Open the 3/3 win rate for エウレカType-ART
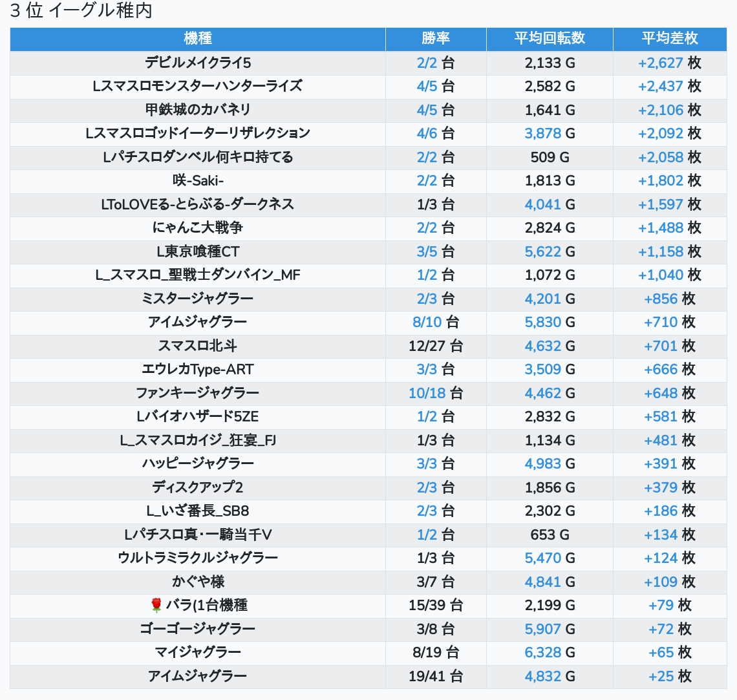This screenshot has width=737, height=700. pos(427,369)
